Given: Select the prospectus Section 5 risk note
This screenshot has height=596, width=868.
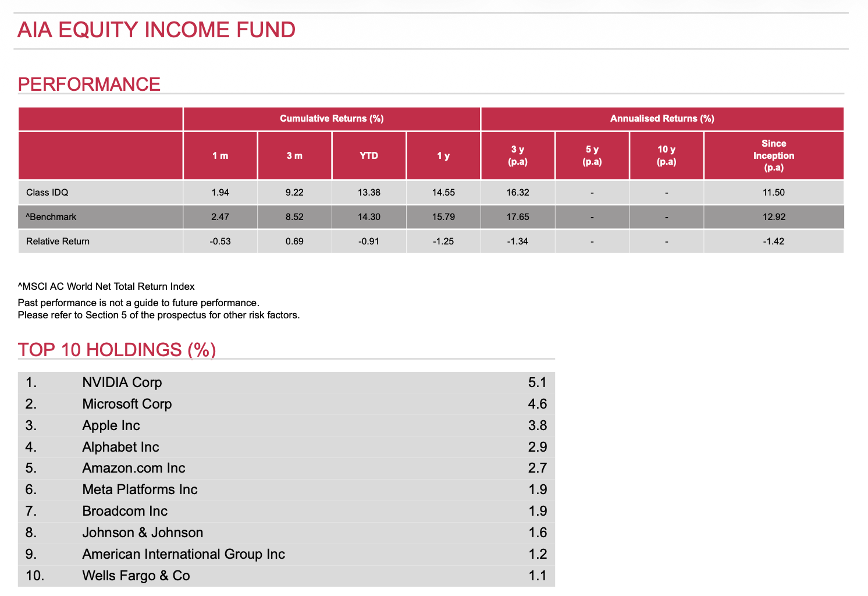Looking at the screenshot, I should click(x=159, y=315).
